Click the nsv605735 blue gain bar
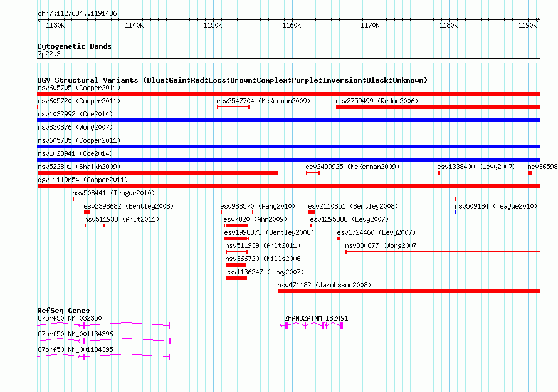The image size is (558, 392). (x=288, y=147)
